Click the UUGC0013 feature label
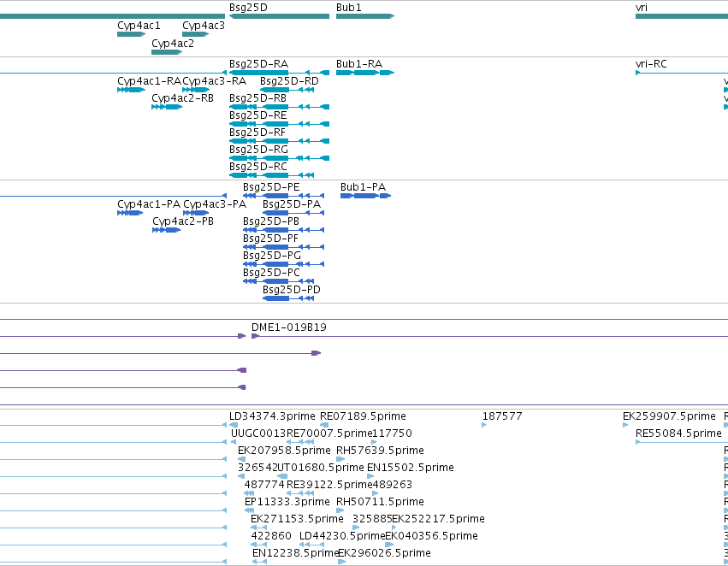 [x=258, y=433]
